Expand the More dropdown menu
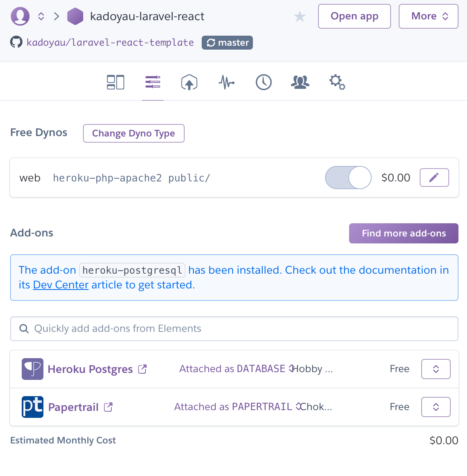Viewport: 467px width, 476px height. pyautogui.click(x=428, y=16)
